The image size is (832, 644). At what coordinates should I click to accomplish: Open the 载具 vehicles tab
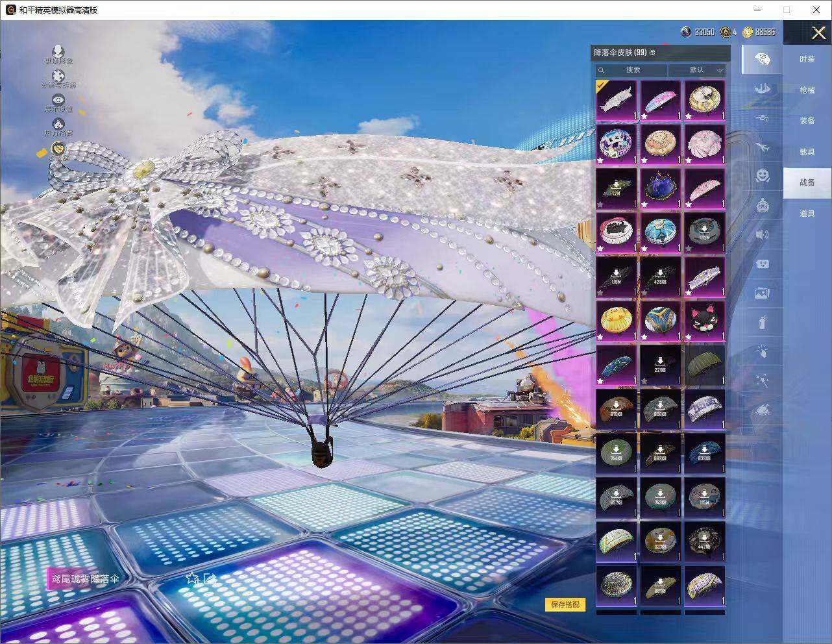pos(807,152)
